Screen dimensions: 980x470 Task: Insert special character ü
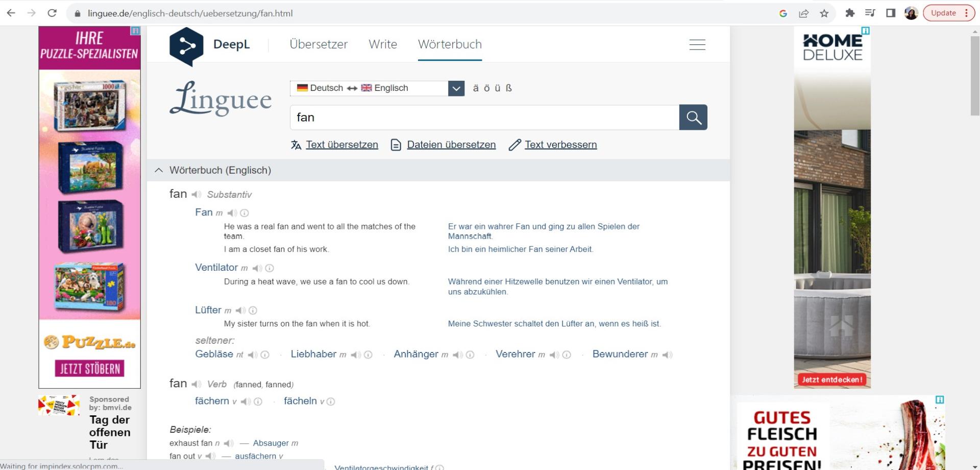(x=498, y=88)
